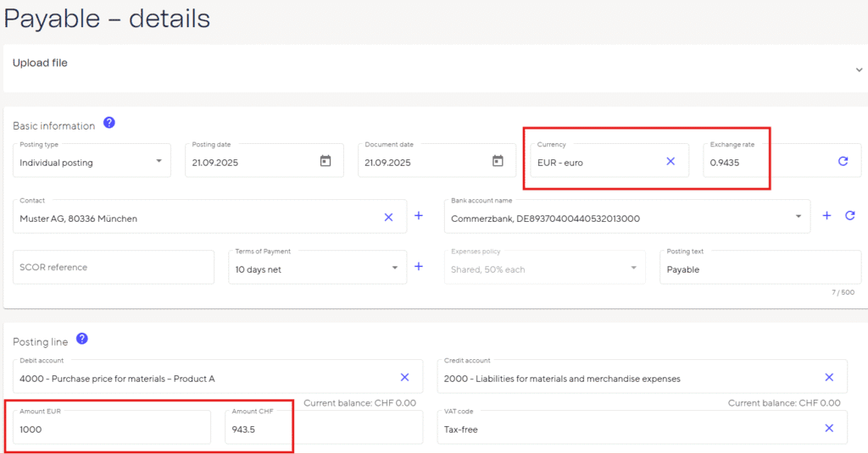This screenshot has width=868, height=454.
Task: Add a new bank account with plus icon
Action: click(x=827, y=217)
